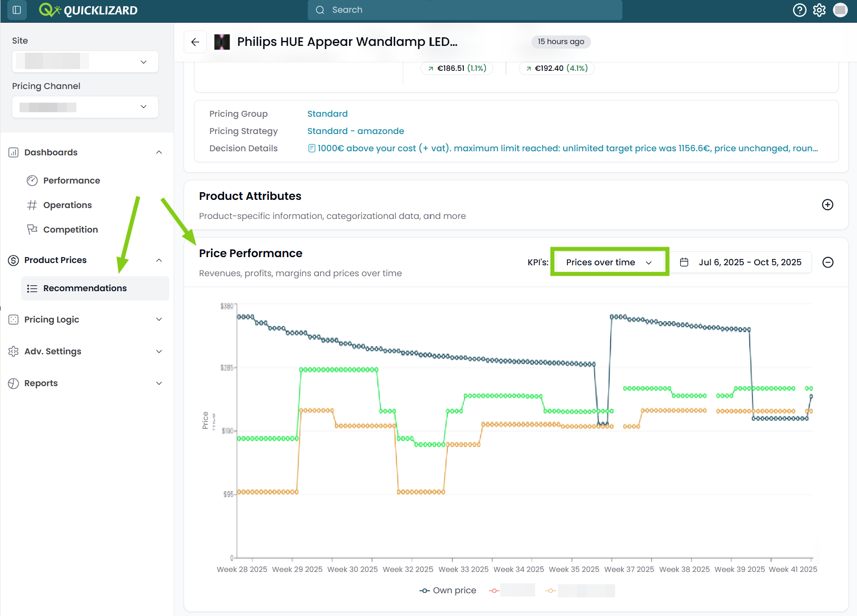Click the Decision Details document icon
This screenshot has height=616, width=857.
(x=312, y=149)
